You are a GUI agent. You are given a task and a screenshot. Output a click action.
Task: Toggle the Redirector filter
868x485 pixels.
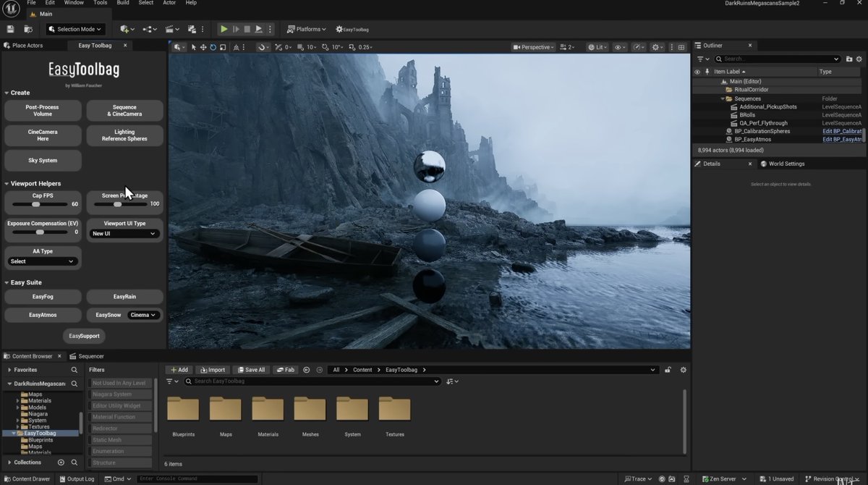click(119, 429)
